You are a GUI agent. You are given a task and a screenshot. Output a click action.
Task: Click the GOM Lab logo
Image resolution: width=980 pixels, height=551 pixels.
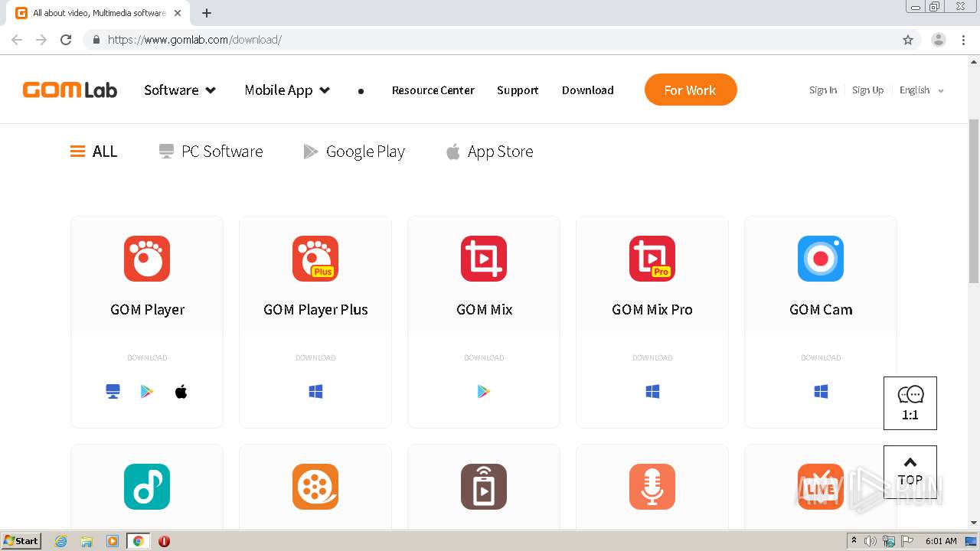[x=70, y=90]
